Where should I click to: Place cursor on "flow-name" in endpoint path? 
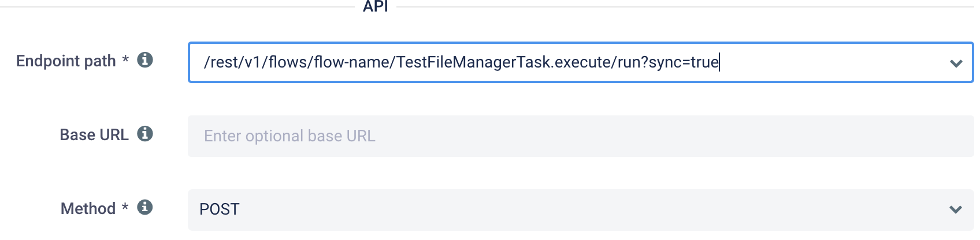351,62
